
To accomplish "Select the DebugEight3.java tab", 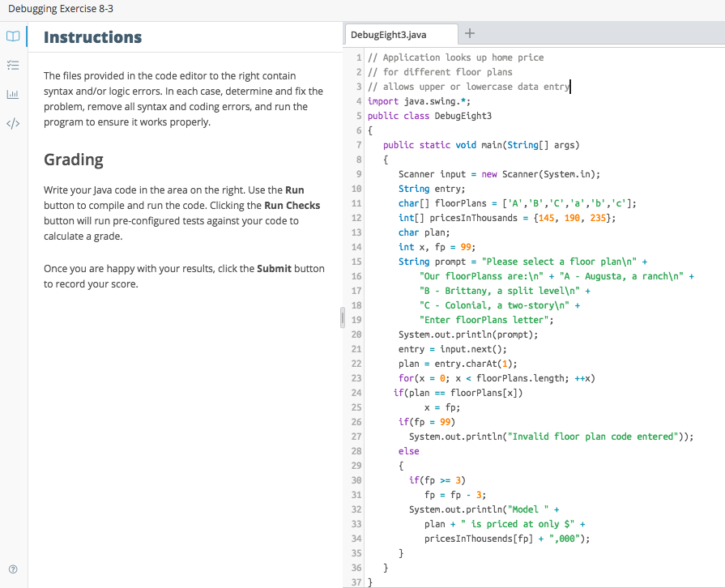I will point(390,36).
